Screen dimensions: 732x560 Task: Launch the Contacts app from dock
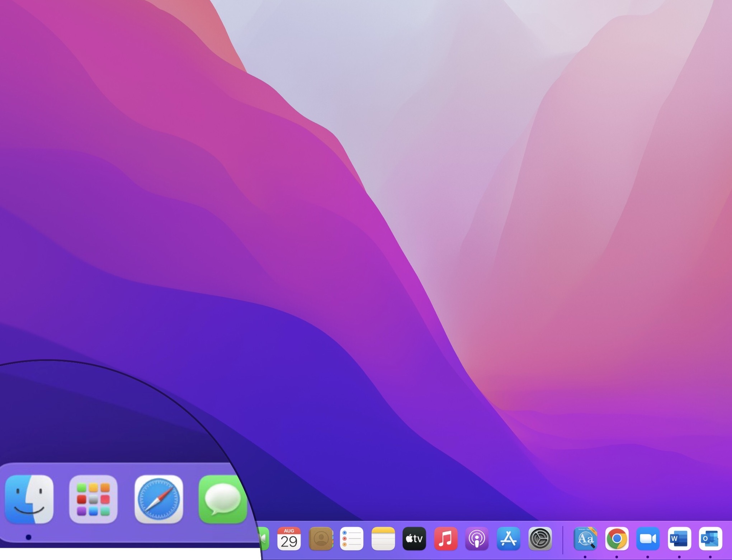click(321, 538)
